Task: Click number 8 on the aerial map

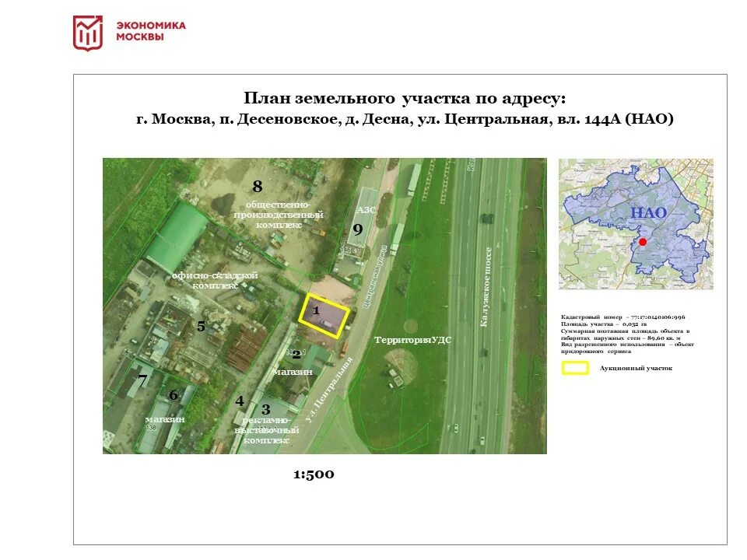Action: (258, 186)
